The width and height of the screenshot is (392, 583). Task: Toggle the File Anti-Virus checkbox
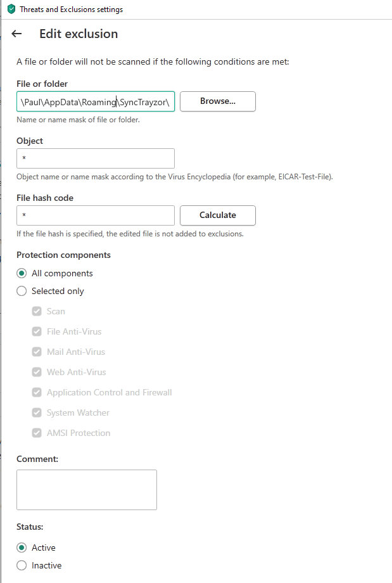click(x=37, y=332)
